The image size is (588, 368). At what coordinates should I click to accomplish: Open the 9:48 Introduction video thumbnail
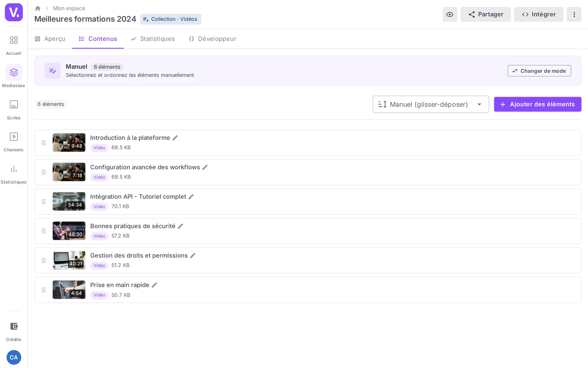click(x=69, y=142)
